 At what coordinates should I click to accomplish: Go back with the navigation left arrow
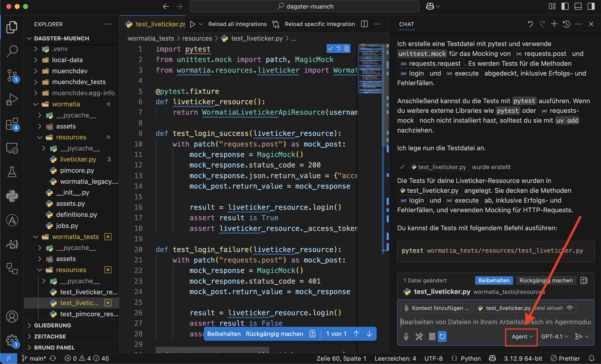tap(166, 6)
